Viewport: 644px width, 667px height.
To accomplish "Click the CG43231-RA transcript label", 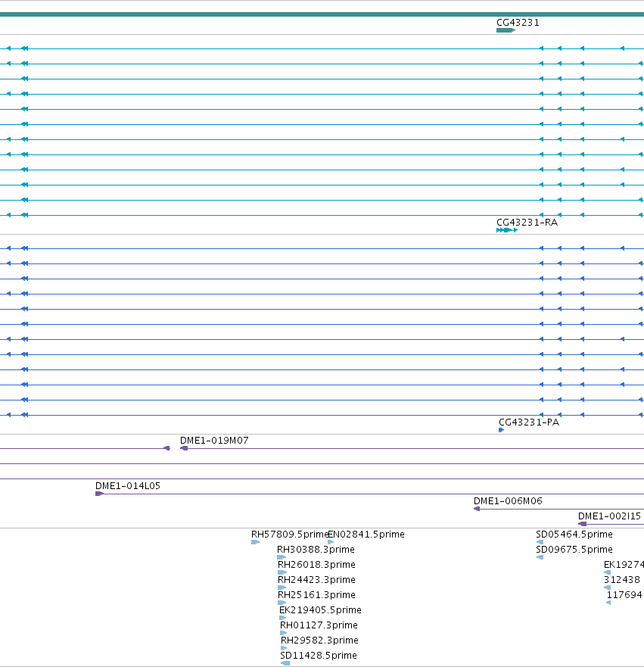I will pos(527,223).
